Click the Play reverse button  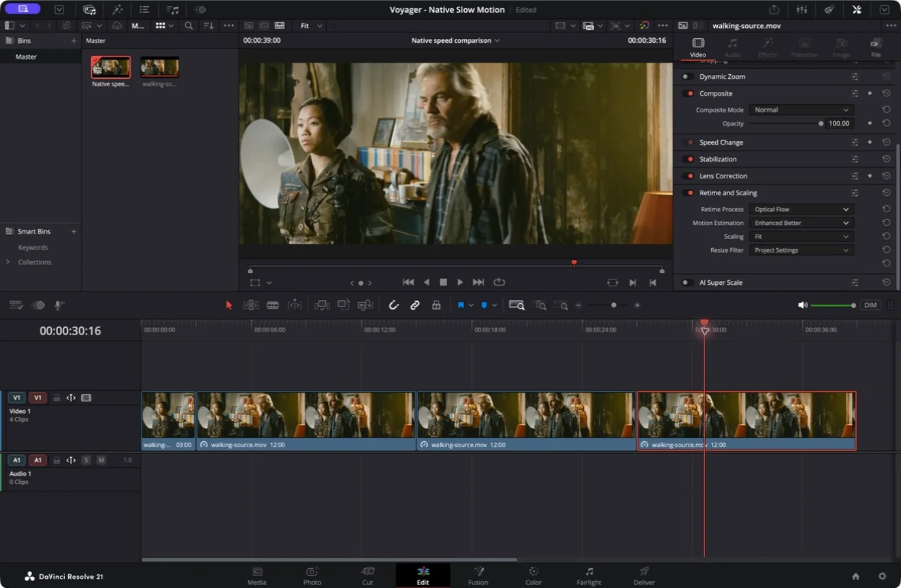pos(426,282)
